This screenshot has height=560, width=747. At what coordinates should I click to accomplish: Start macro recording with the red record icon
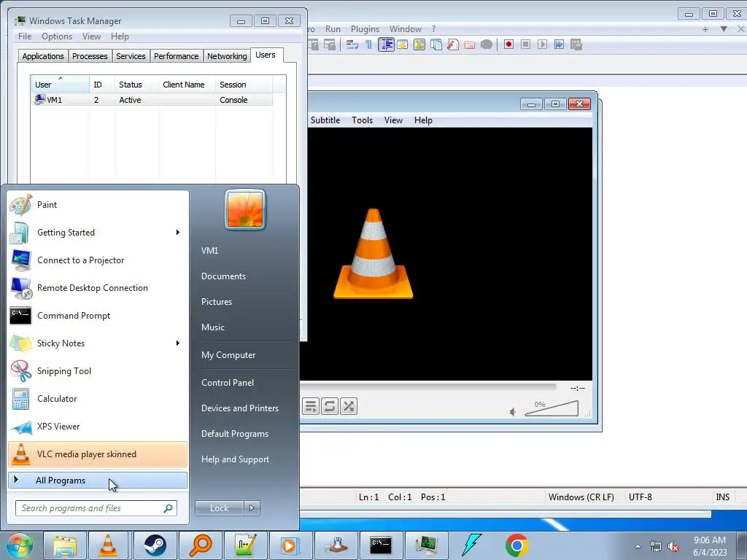pyautogui.click(x=508, y=44)
